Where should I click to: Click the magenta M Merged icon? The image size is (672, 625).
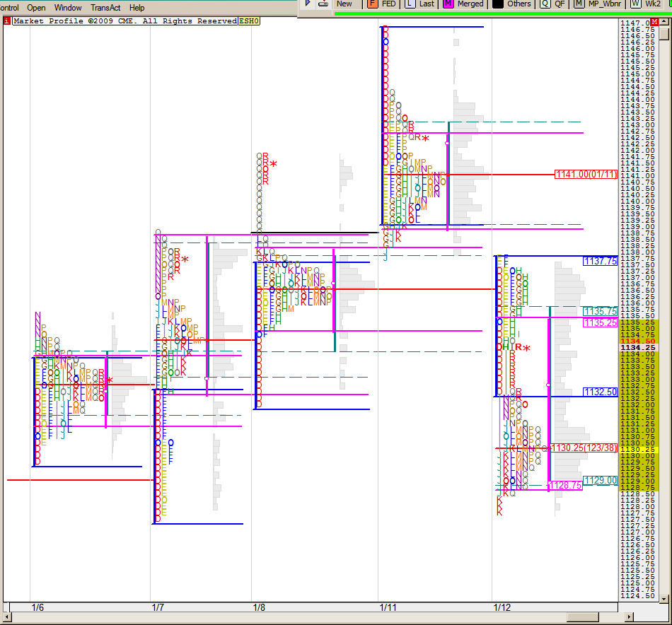pyautogui.click(x=448, y=4)
